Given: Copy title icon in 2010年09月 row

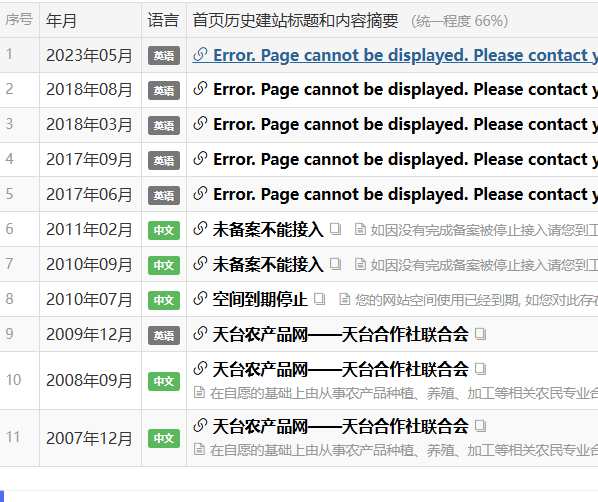Looking at the screenshot, I should tap(335, 264).
